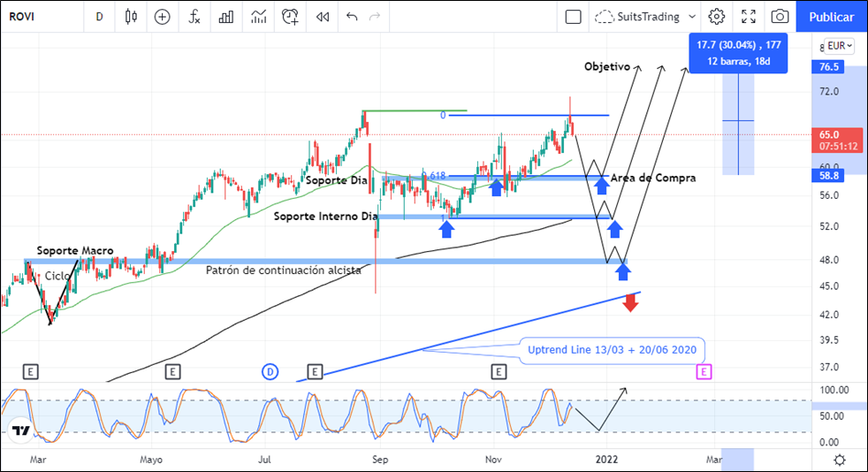The image size is (868, 472).
Task: Click the pink E earnings marker
Action: (704, 372)
